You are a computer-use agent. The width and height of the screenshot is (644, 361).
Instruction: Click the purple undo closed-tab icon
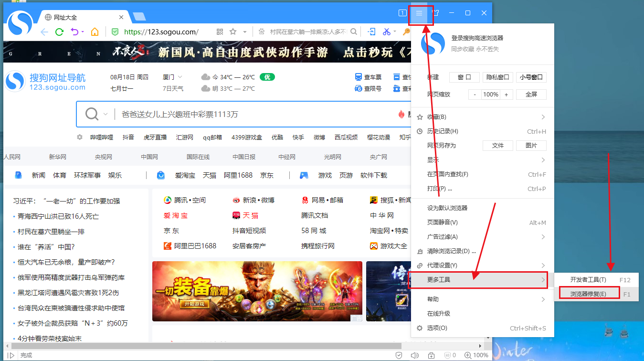pos(74,32)
